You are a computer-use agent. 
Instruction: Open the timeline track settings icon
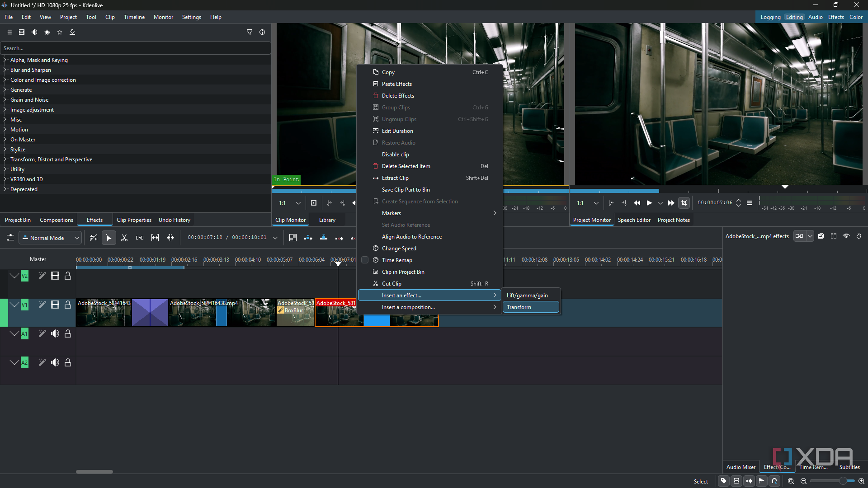10,238
